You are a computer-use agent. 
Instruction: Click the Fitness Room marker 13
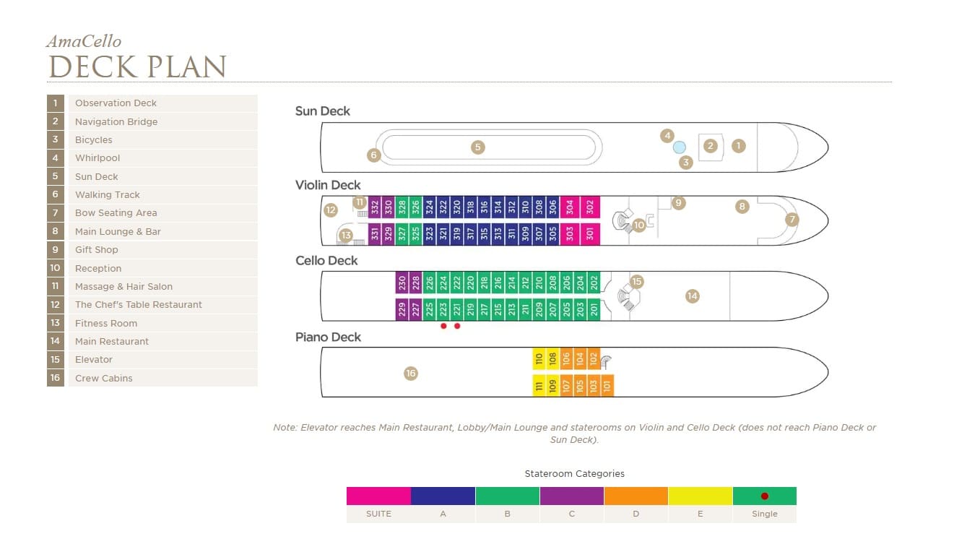[346, 235]
